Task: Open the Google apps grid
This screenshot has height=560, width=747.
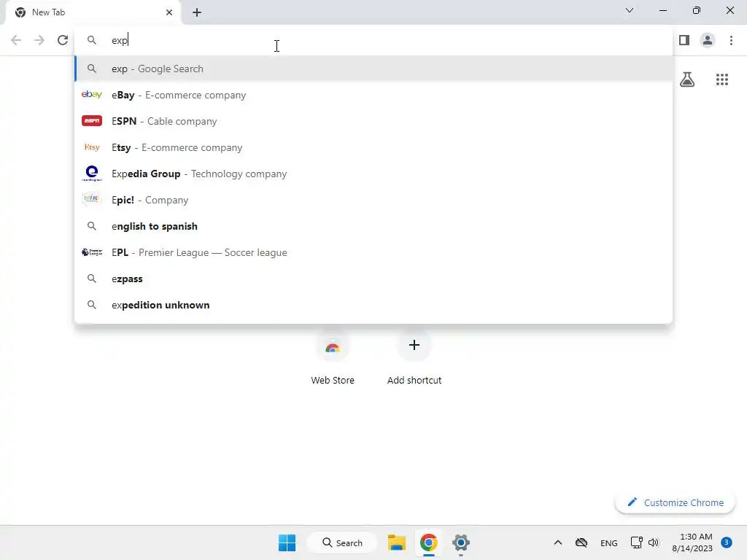Action: click(x=721, y=79)
